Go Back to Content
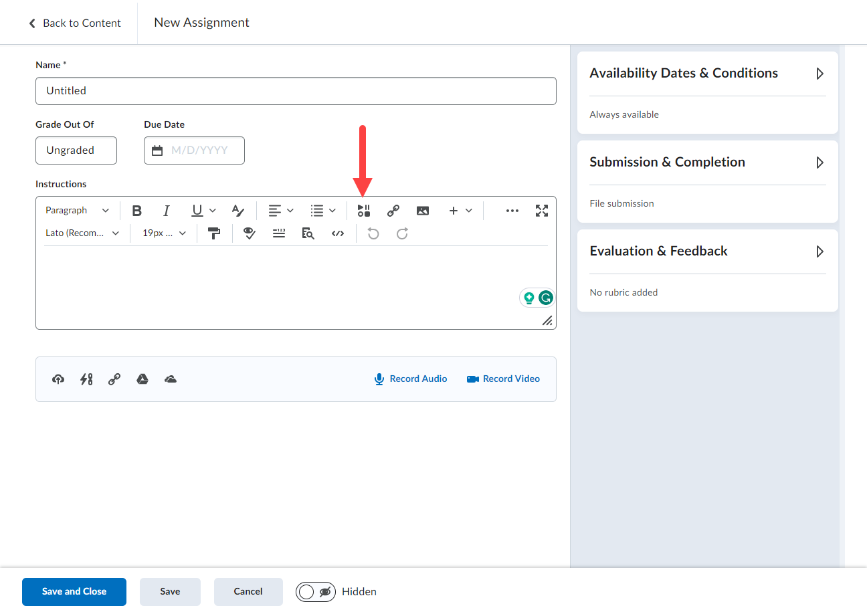Image resolution: width=867 pixels, height=616 pixels. (x=75, y=23)
